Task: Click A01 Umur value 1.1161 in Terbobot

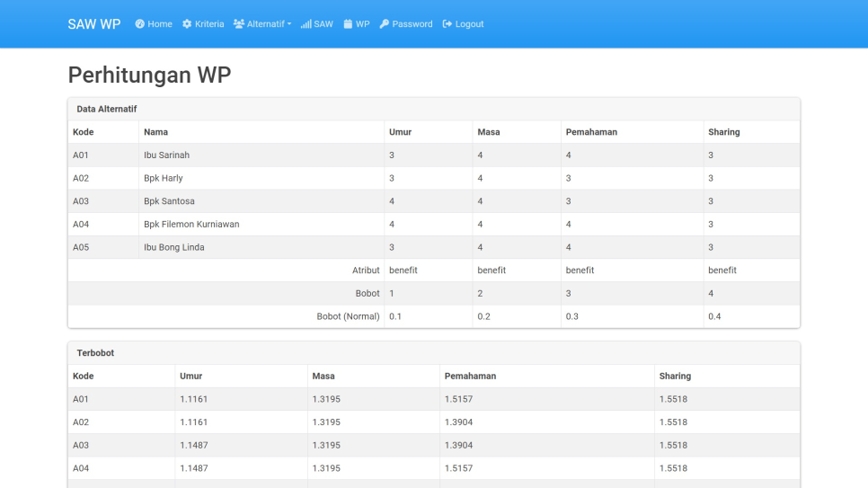Action: (x=194, y=399)
